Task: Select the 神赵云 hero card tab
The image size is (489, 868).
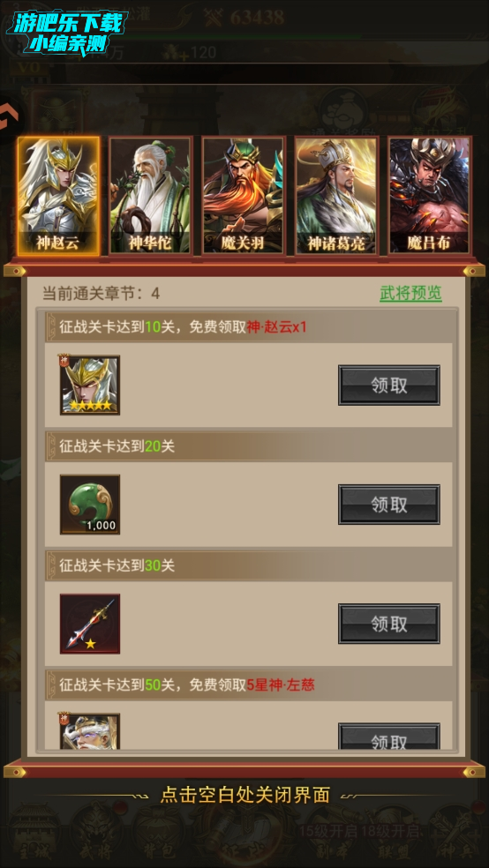Action: 59,196
